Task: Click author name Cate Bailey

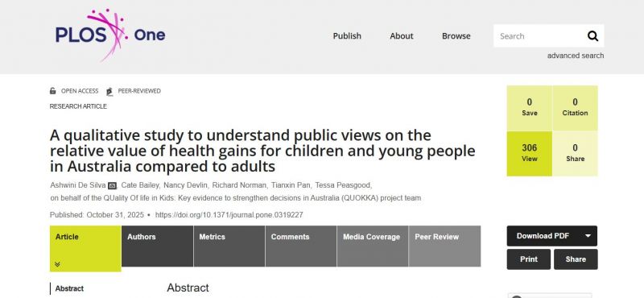Action: (140, 185)
